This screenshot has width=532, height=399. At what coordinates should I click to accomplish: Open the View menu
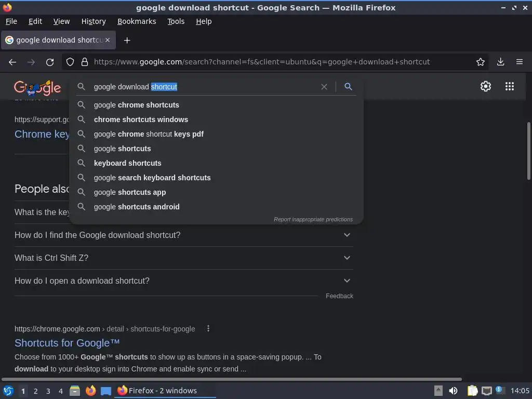61,21
